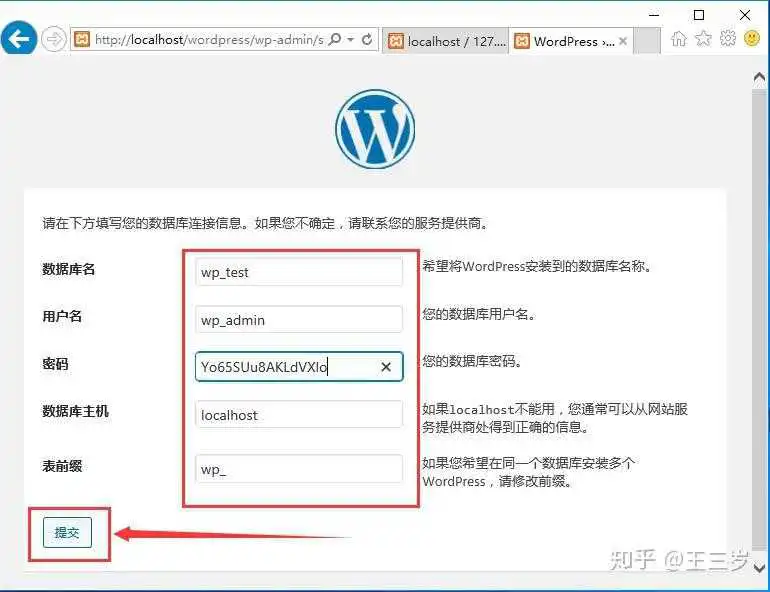
Task: Clear the password field with X
Action: pos(386,367)
